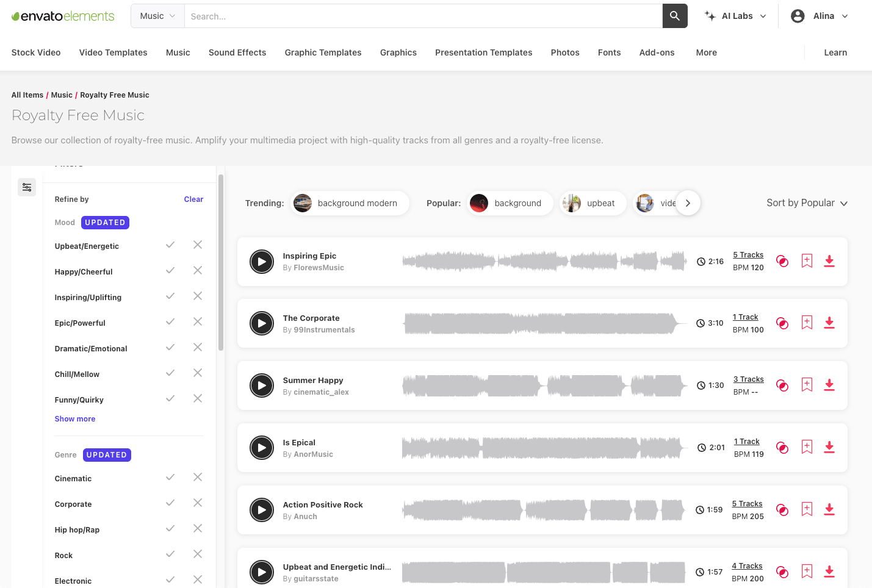Expand the AI Labs menu

[x=735, y=16]
